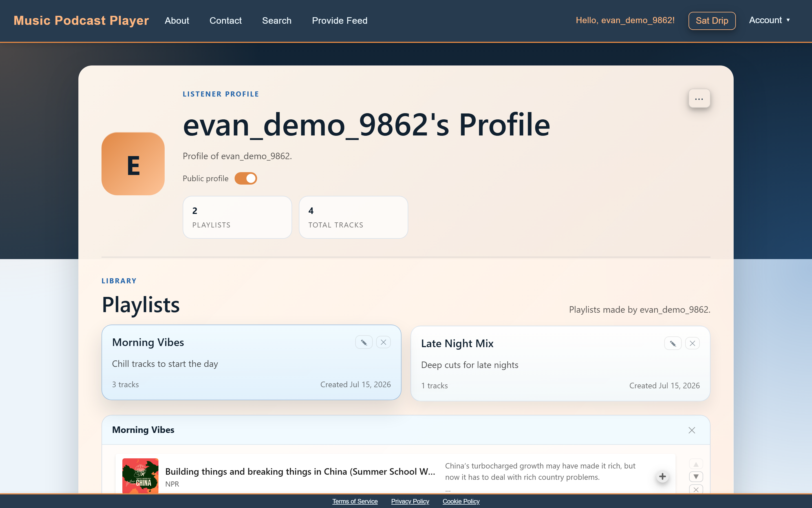
Task: Click the 'Chill tracks to start the day' description
Action: point(165,364)
